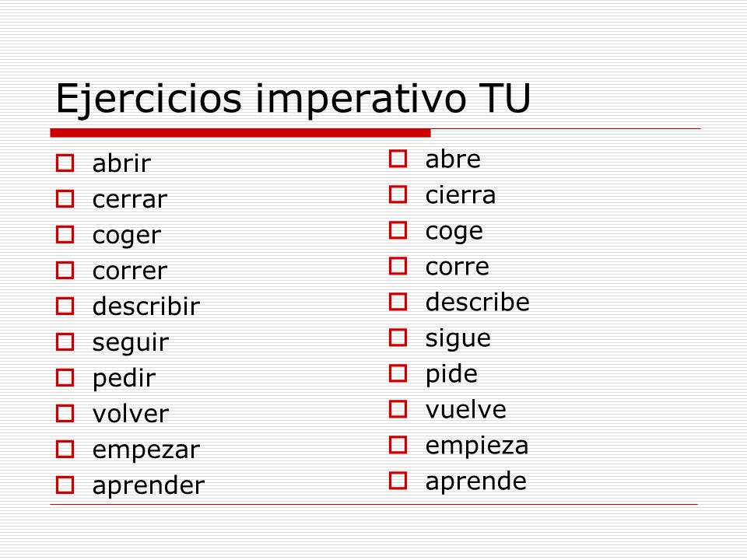Screen dimensions: 747x560
Task: Select the word sigue in right column
Action: [x=458, y=338]
